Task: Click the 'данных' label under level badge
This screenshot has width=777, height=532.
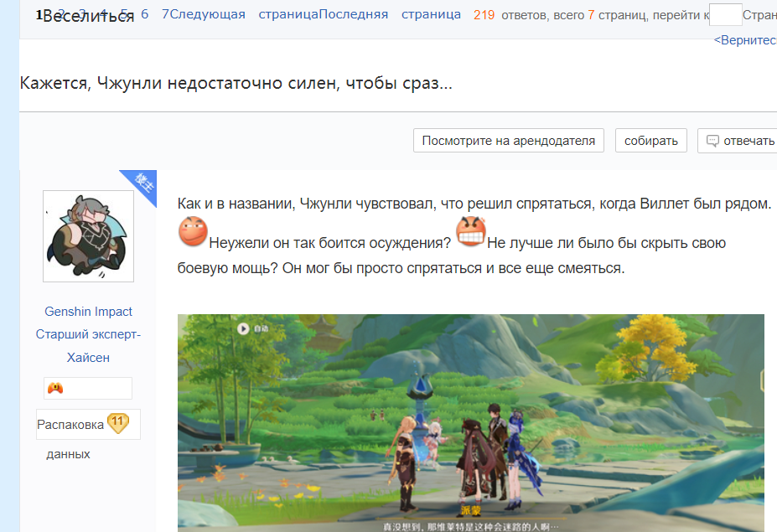Action: 69,454
